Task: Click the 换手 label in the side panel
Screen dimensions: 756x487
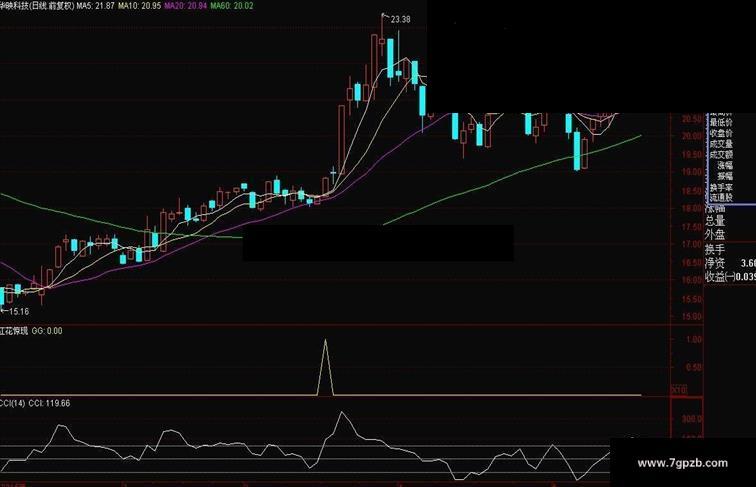Action: 715,249
